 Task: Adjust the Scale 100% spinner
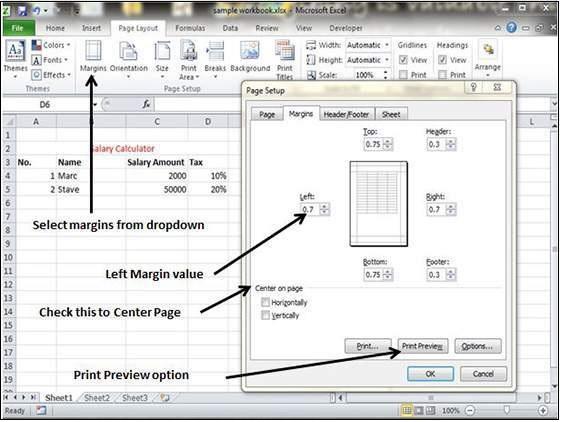(386, 75)
